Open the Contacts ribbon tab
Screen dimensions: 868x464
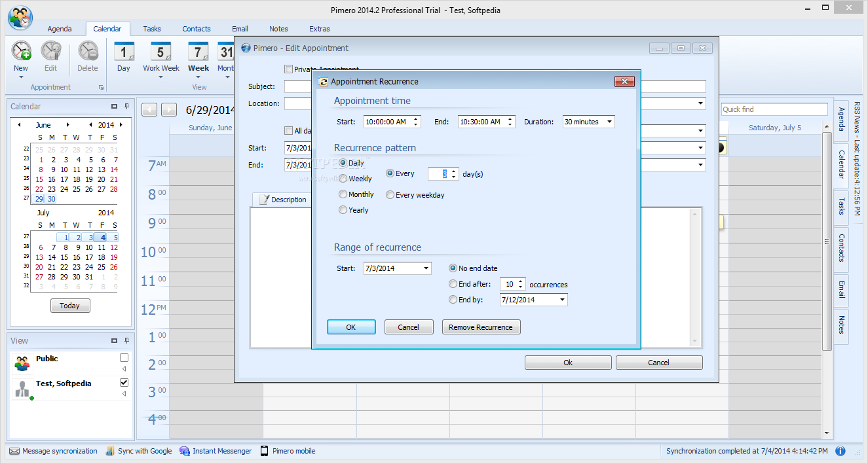197,29
